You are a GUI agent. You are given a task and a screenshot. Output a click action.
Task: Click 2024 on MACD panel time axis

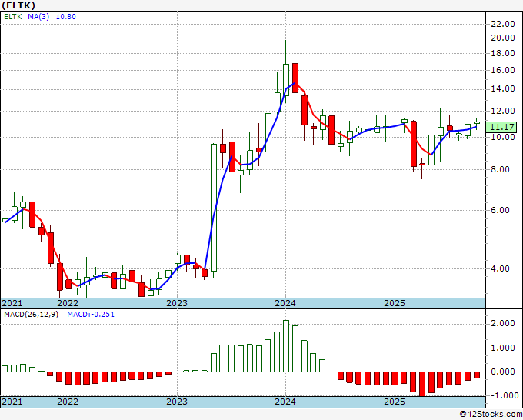pyautogui.click(x=285, y=402)
